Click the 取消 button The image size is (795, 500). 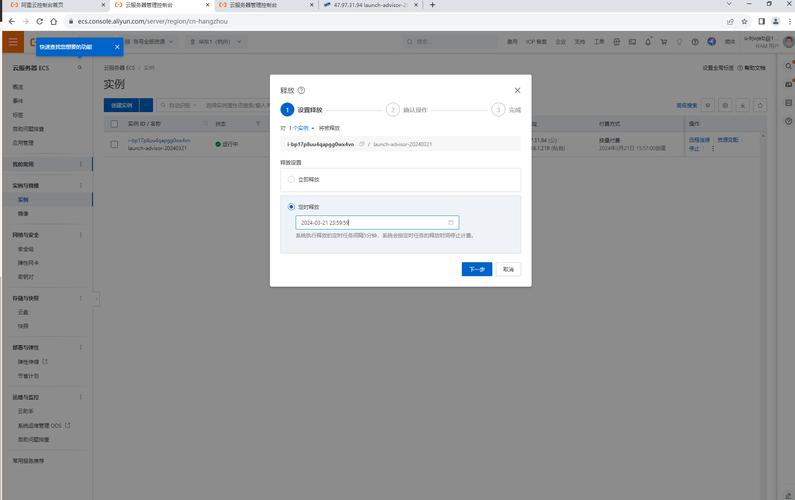(508, 269)
